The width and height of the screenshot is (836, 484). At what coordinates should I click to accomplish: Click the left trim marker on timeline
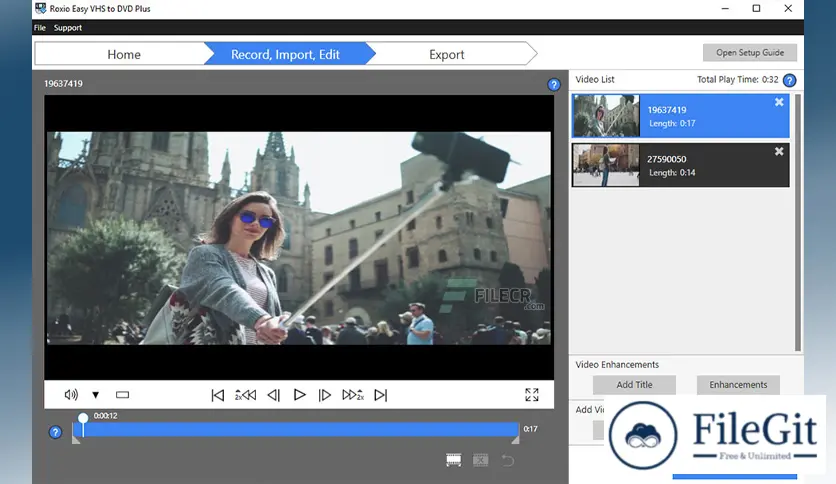(x=76, y=439)
